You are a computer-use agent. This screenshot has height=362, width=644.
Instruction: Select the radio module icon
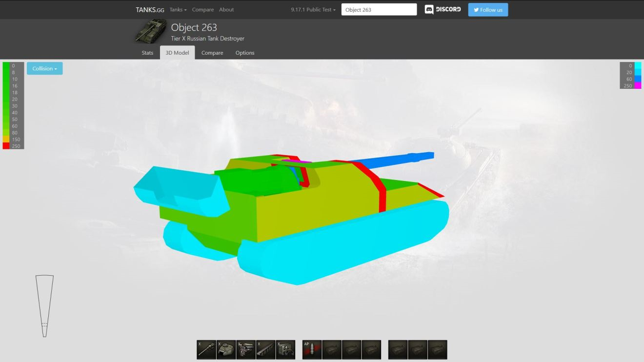point(285,350)
